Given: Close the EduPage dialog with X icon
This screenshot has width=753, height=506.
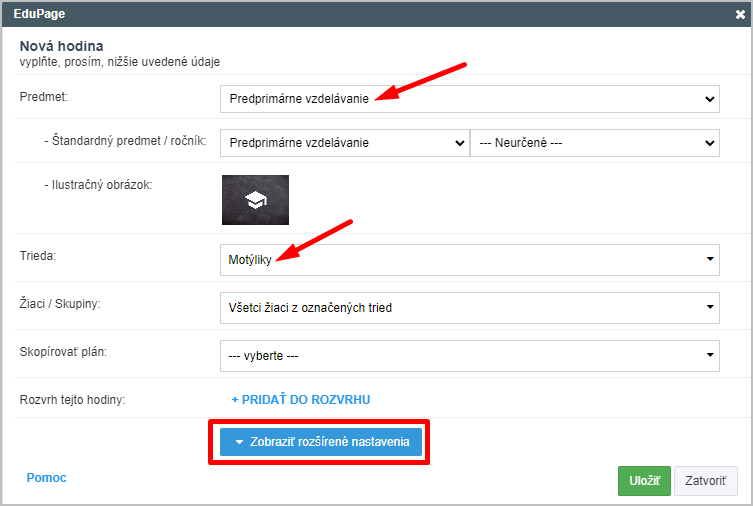Looking at the screenshot, I should click(740, 14).
